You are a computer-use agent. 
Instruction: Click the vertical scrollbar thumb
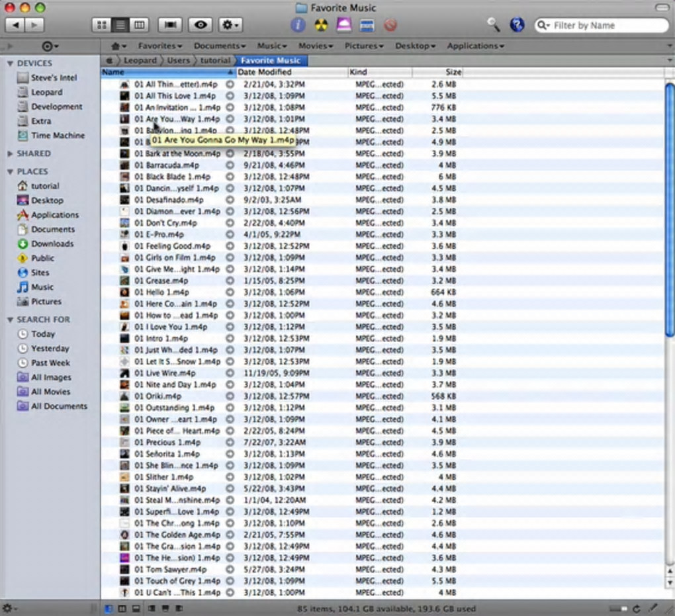[x=670, y=210]
